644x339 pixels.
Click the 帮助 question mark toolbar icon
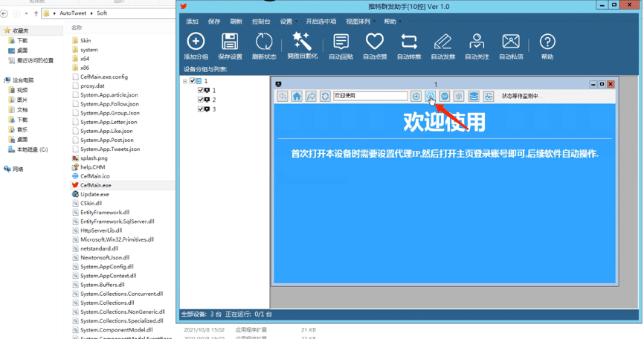coord(547,42)
